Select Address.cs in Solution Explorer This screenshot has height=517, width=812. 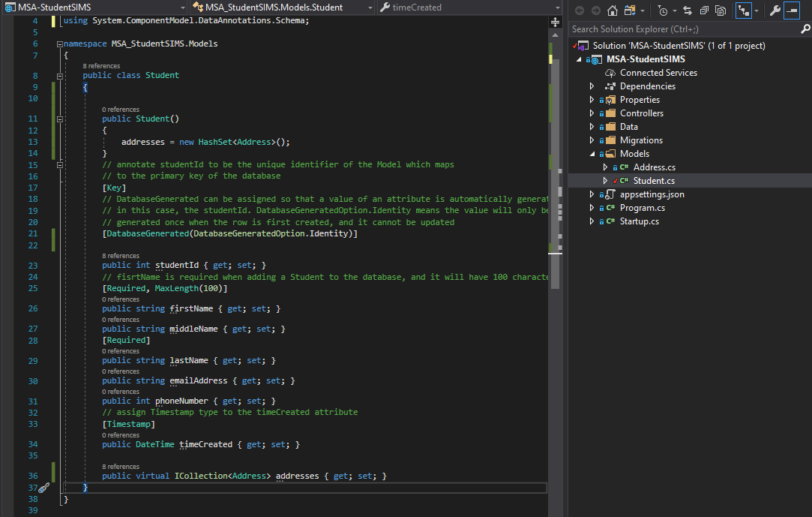[x=654, y=167]
